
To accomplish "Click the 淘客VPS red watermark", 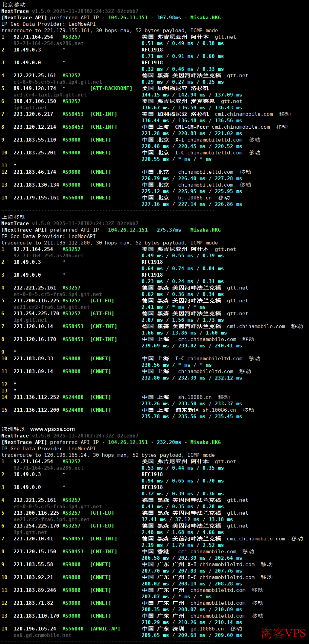I will 283,633.
